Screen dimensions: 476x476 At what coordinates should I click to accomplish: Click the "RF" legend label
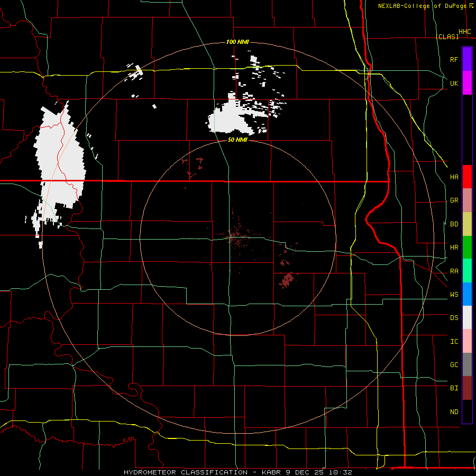pyautogui.click(x=454, y=59)
